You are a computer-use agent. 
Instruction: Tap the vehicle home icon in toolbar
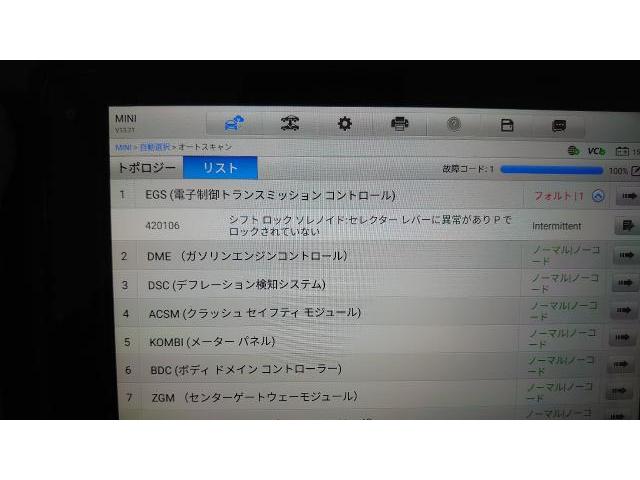(x=232, y=123)
